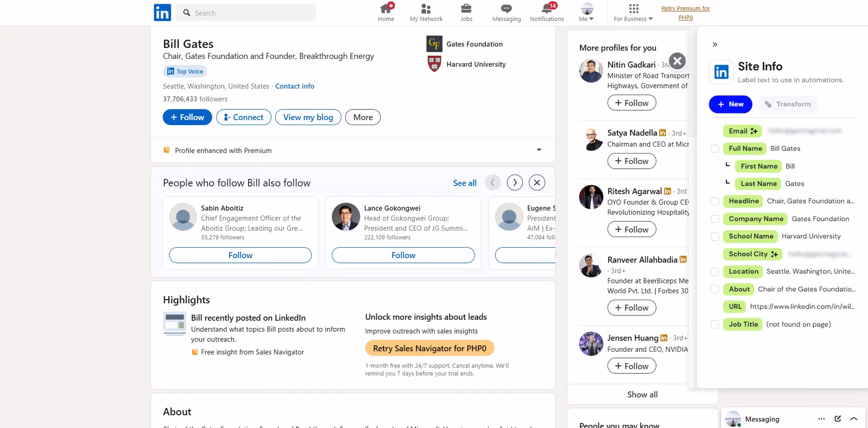Open My Network page
Image resolution: width=868 pixels, height=428 pixels.
(426, 13)
